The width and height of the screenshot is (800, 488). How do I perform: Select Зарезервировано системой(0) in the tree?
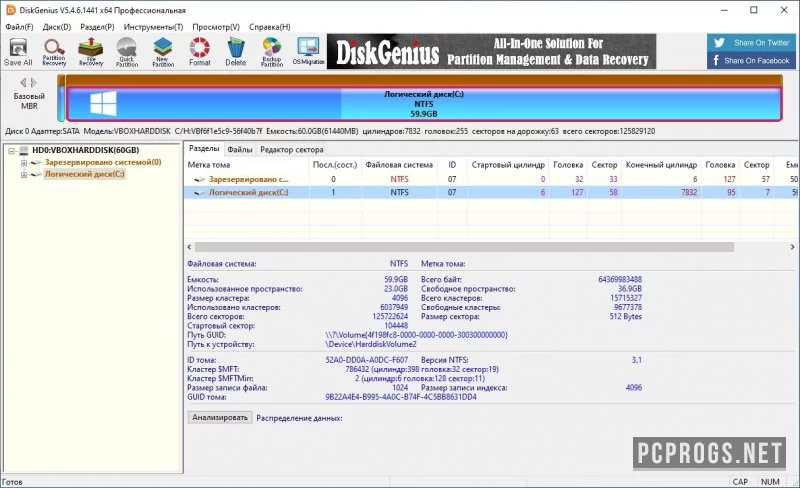(x=103, y=162)
